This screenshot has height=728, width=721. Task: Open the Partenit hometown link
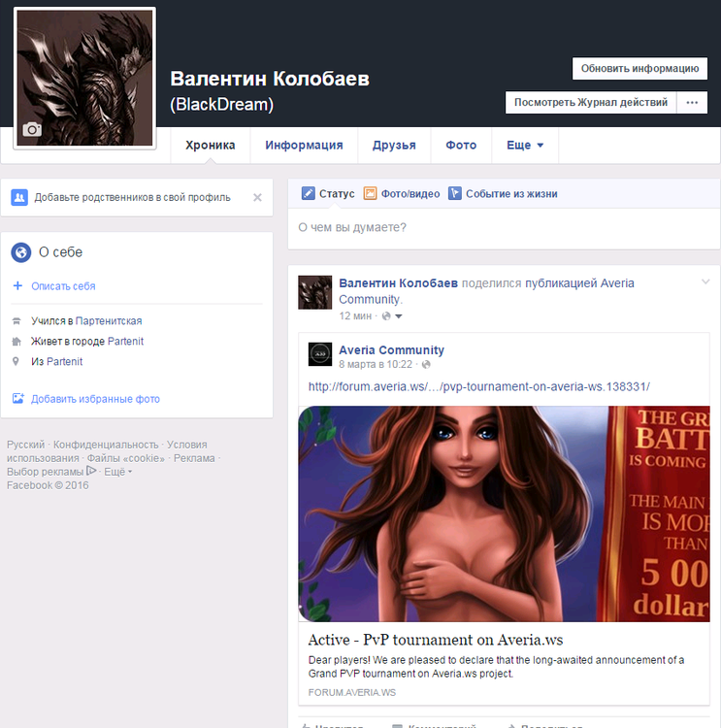pyautogui.click(x=65, y=362)
